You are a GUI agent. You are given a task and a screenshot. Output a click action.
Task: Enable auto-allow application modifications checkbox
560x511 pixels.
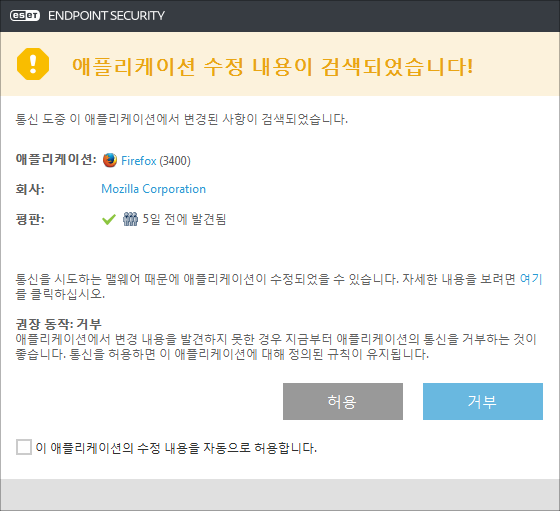(x=24, y=447)
